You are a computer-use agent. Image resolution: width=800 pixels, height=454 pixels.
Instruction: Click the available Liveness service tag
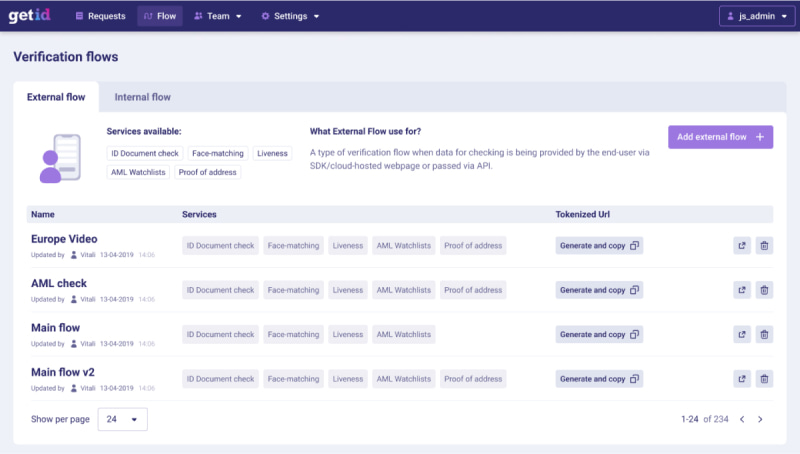[x=272, y=153]
